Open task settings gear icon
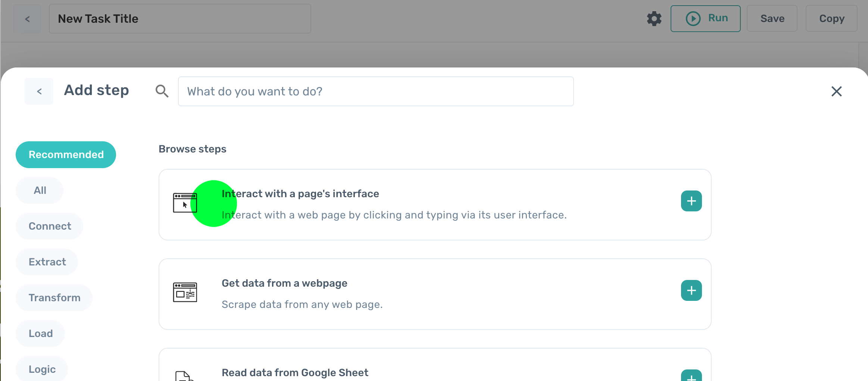Image resolution: width=868 pixels, height=381 pixels. (654, 19)
